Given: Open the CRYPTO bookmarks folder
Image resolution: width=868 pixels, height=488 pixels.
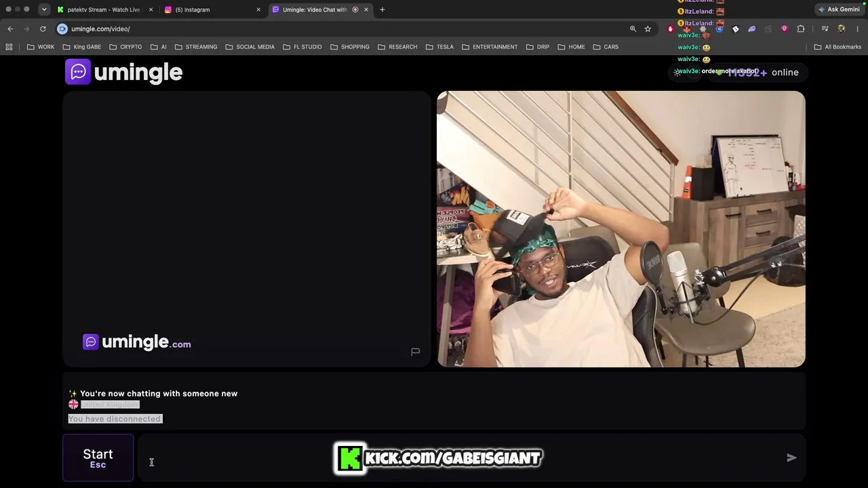Looking at the screenshot, I should tap(125, 47).
